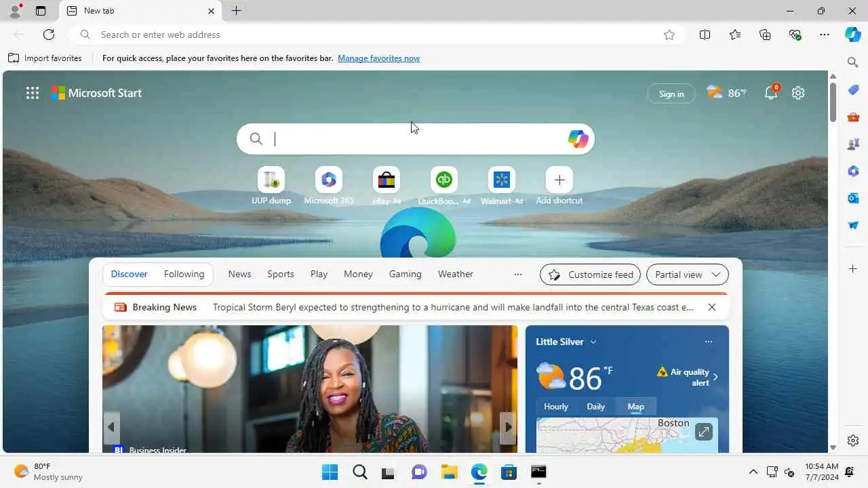Viewport: 868px width, 488px height.
Task: Open Settings and more ellipsis menu
Action: point(825,35)
